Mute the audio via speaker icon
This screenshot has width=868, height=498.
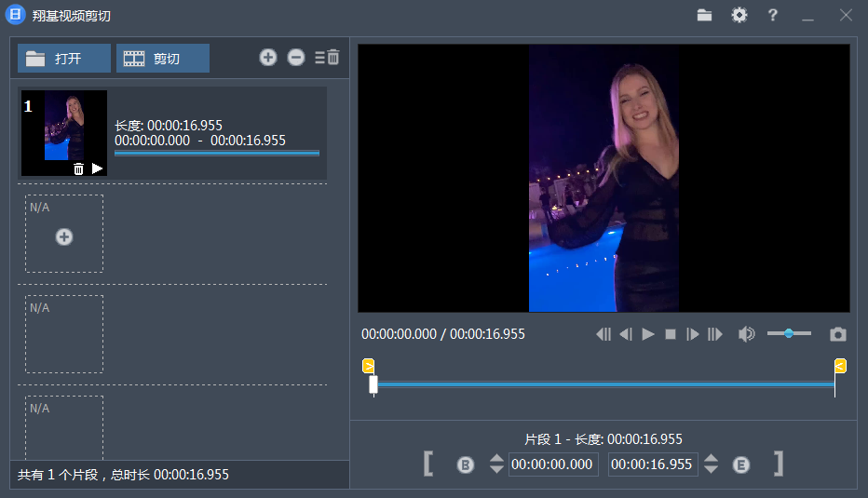746,334
